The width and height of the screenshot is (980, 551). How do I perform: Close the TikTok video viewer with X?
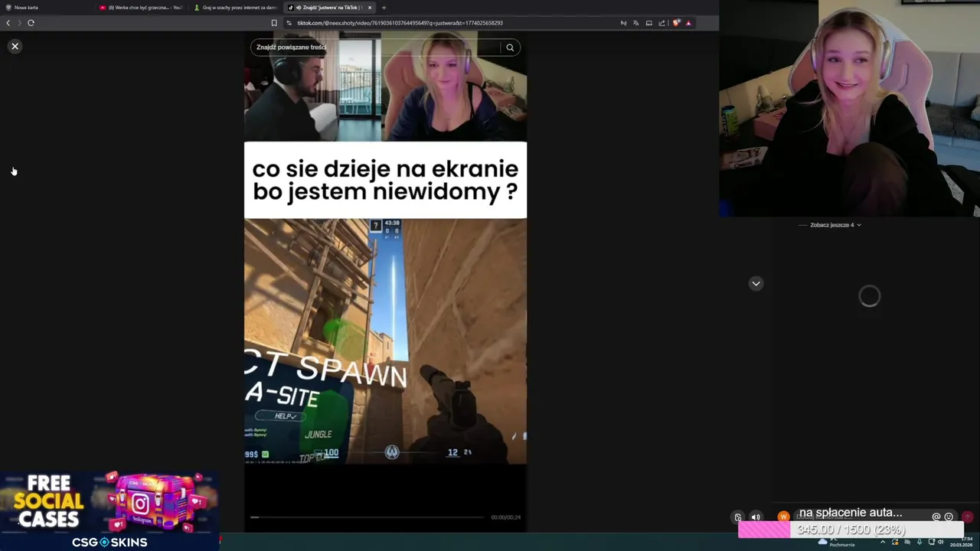pyautogui.click(x=15, y=47)
